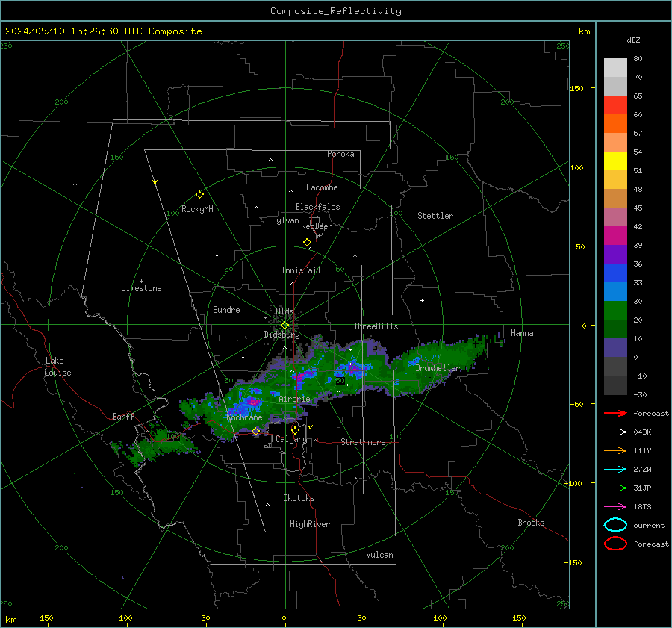Viewport: 672px width, 628px height.
Task: Click the 0 dBZ dark purple swatch
Action: (x=615, y=348)
